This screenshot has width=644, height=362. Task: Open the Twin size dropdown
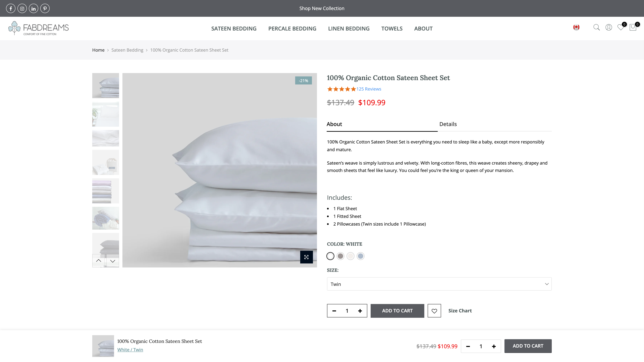439,284
